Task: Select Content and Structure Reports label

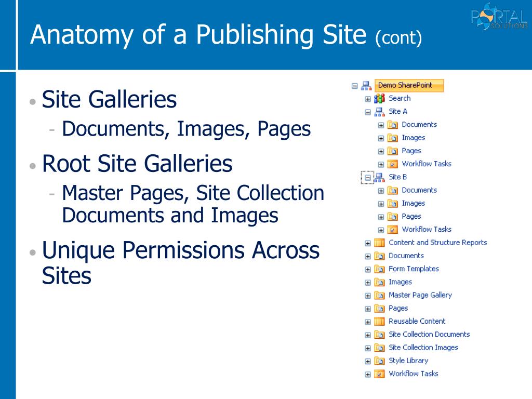Action: coord(437,243)
